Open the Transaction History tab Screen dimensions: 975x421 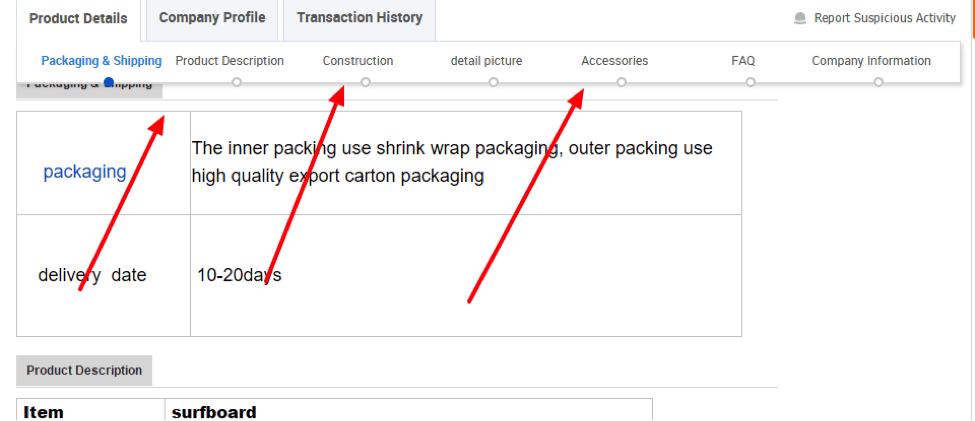(359, 17)
